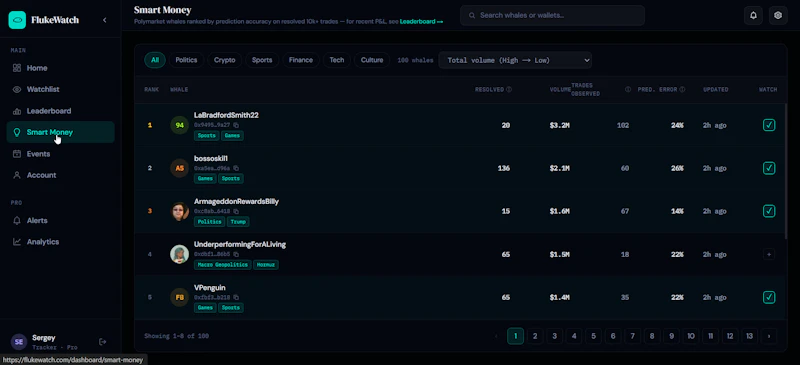The image size is (800, 365).
Task: Open settings hexagon icon in header
Action: point(778,15)
